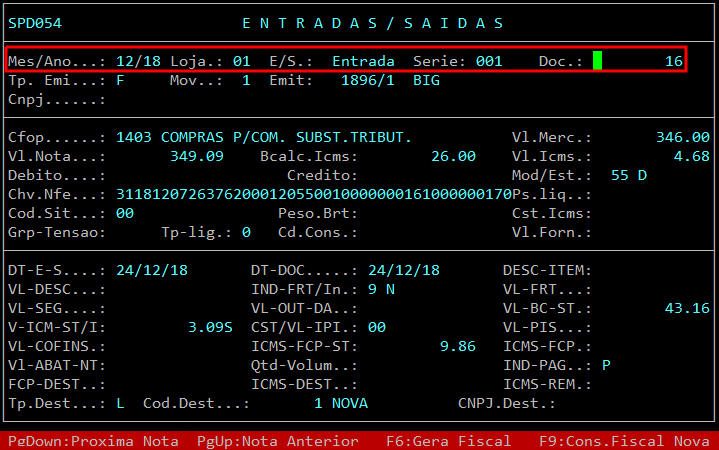
Task: Click the ICMS-FCP-ST value 9.86
Action: 458,346
